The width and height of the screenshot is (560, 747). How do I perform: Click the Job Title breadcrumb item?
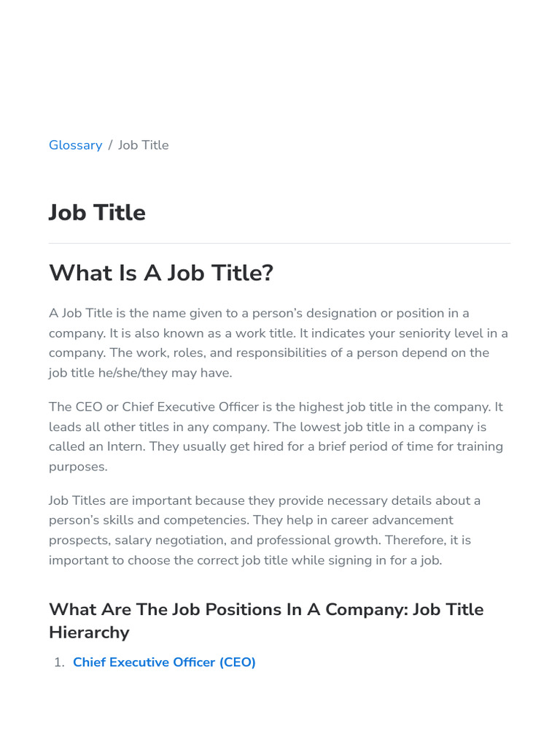pos(144,145)
